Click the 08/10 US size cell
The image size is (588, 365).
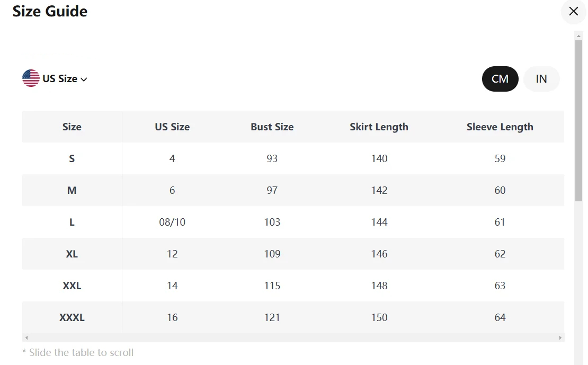click(x=172, y=222)
